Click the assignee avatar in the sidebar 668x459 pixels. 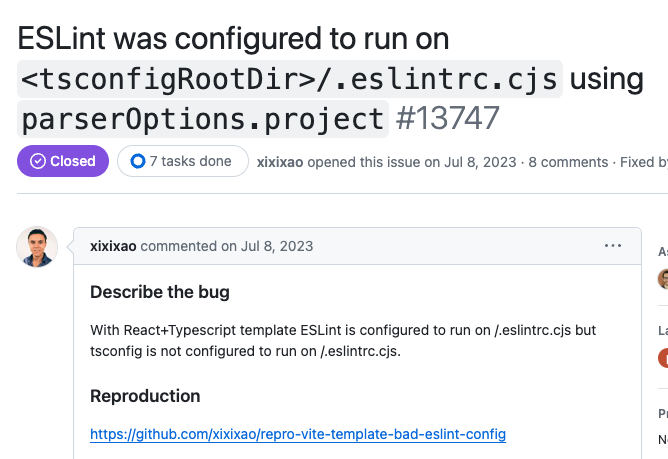coord(663,279)
